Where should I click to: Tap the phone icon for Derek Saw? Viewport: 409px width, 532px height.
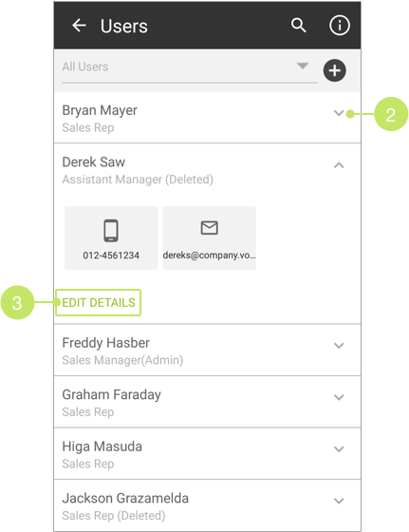(111, 231)
